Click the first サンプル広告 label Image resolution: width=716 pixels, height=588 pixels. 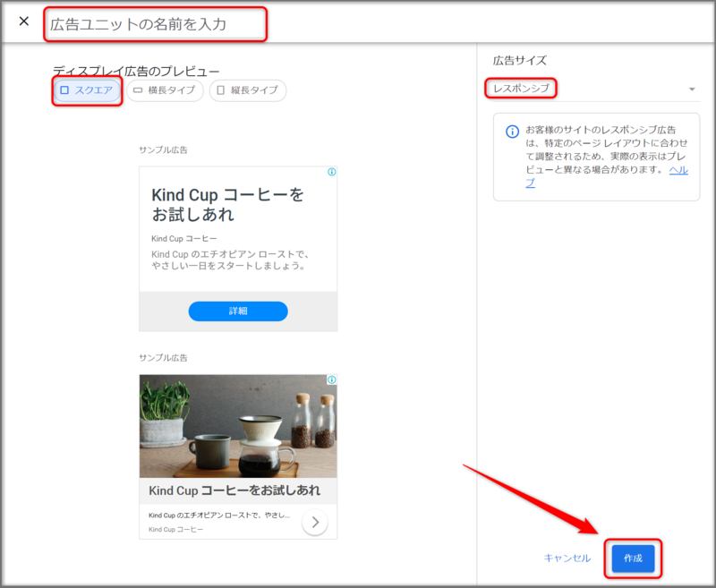click(163, 150)
